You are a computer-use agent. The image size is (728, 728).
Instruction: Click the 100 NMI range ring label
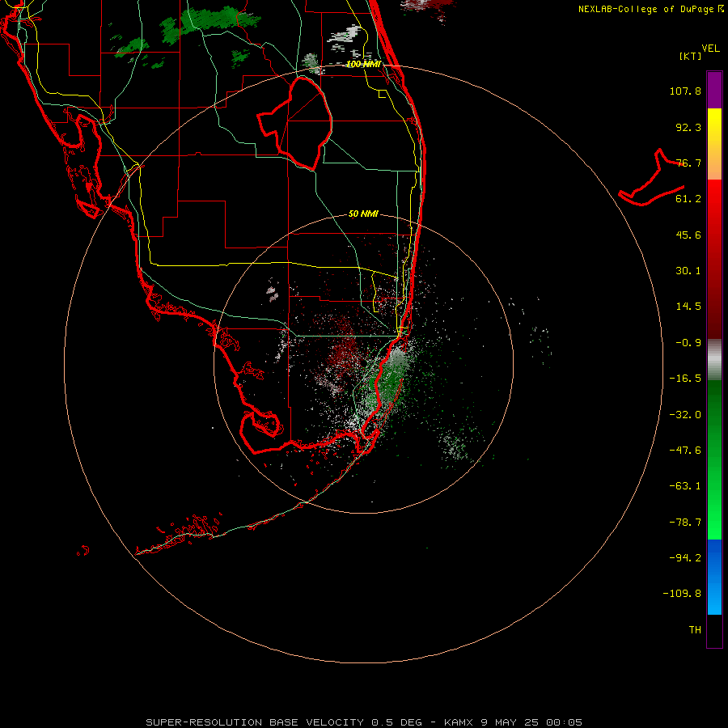(363, 64)
